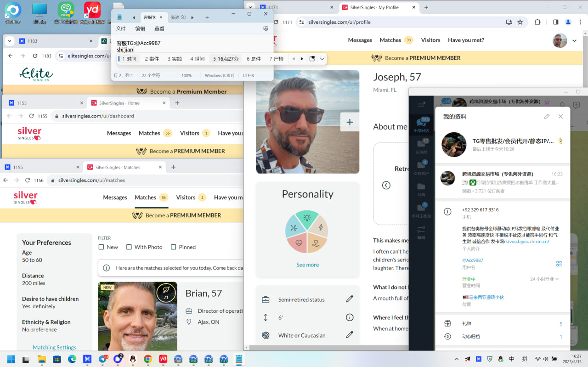Screen dimensions: 588x367
Task: Click the left arrow in About me carousel
Action: click(x=386, y=185)
